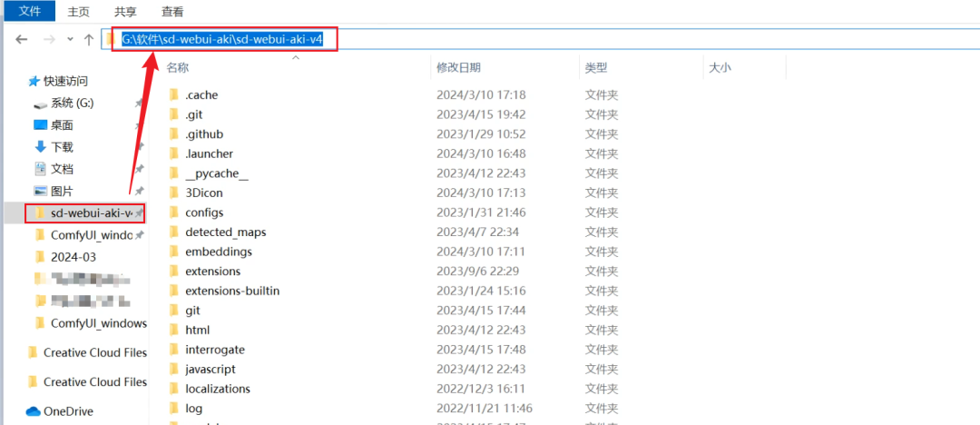The width and height of the screenshot is (980, 425).
Task: Click the 快速访问 star icon
Action: [x=34, y=81]
